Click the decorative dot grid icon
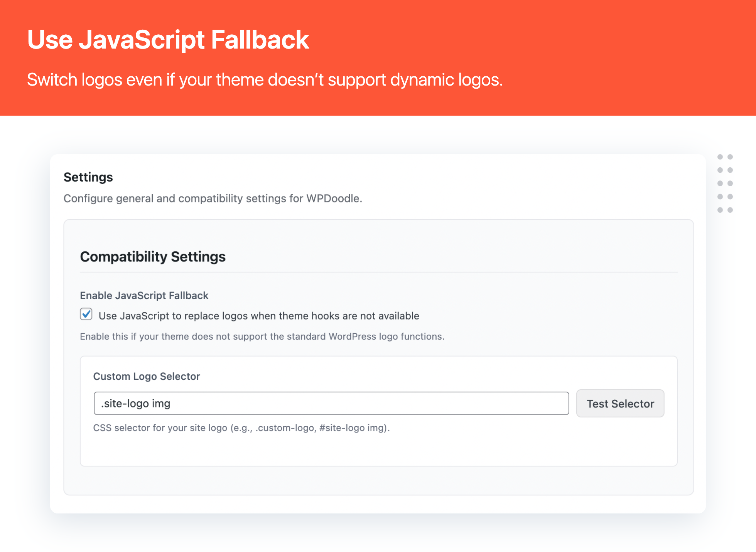The height and width of the screenshot is (552, 756). 725,183
